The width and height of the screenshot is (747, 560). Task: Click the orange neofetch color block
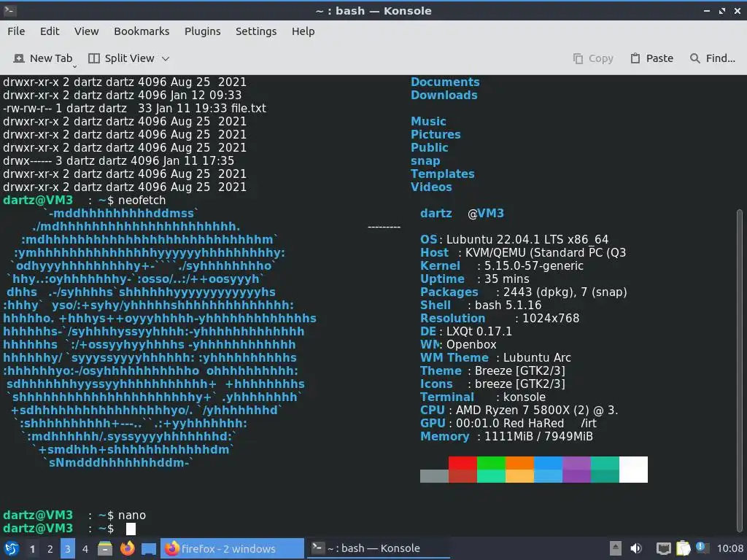tap(519, 470)
